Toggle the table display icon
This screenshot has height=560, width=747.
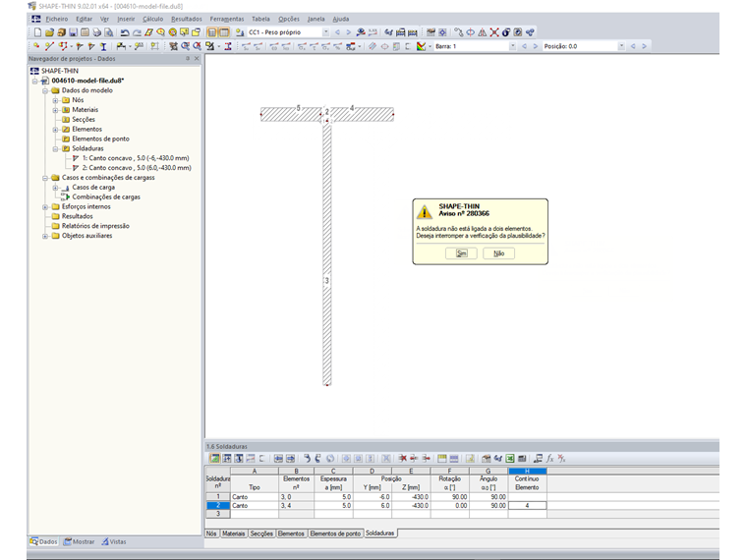pyautogui.click(x=224, y=32)
